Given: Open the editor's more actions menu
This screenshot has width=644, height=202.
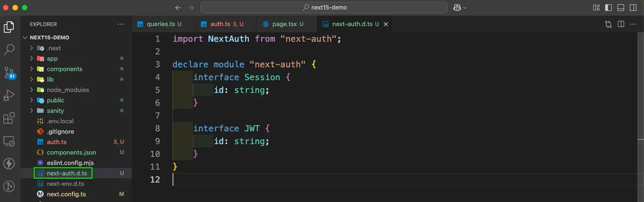Looking at the screenshot, I should pos(633,24).
